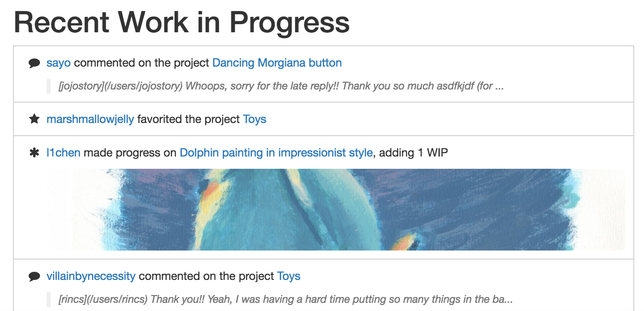644x311 pixels.
Task: Click the dolphin painting WIP image
Action: (335, 210)
